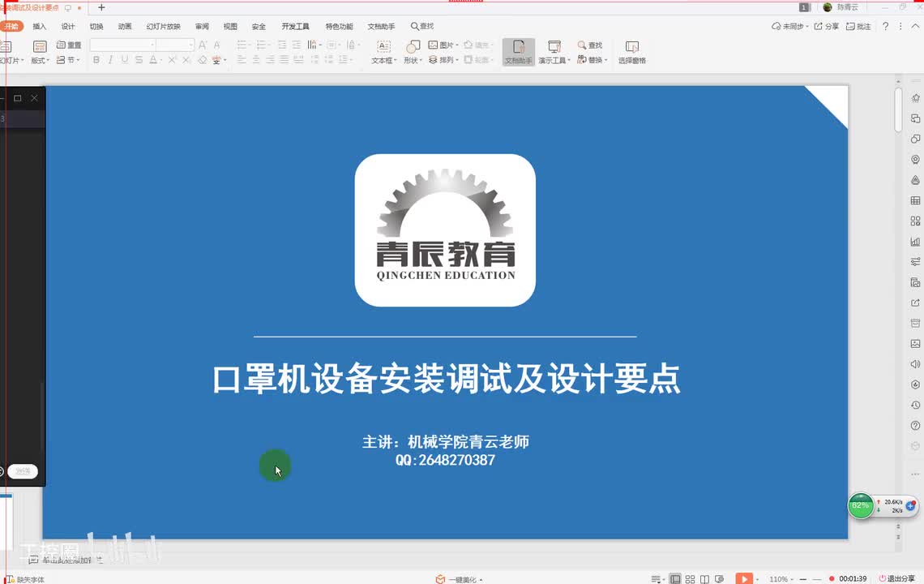Select the 动画 animation tab
Image resolution: width=924 pixels, height=584 pixels.
click(x=124, y=27)
